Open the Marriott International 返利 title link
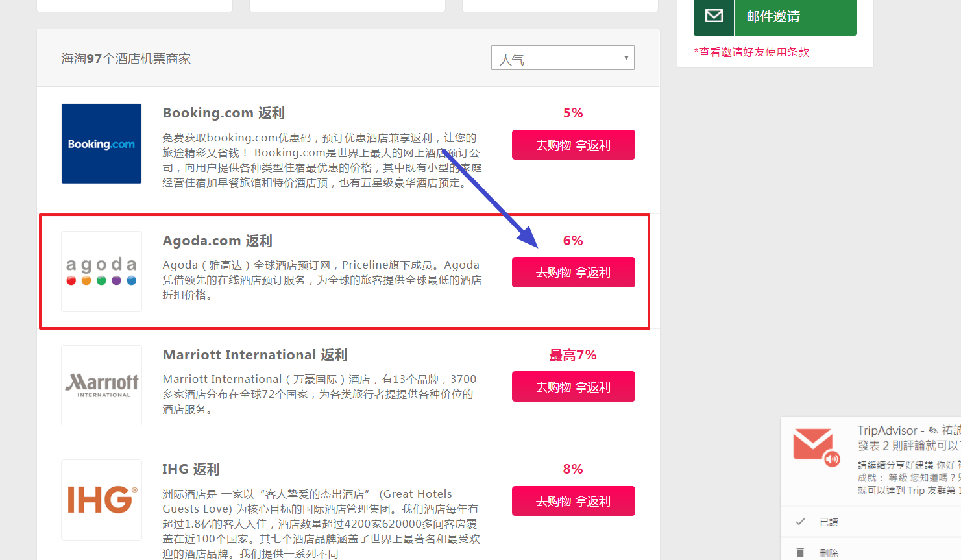The image size is (961, 560). (x=254, y=355)
